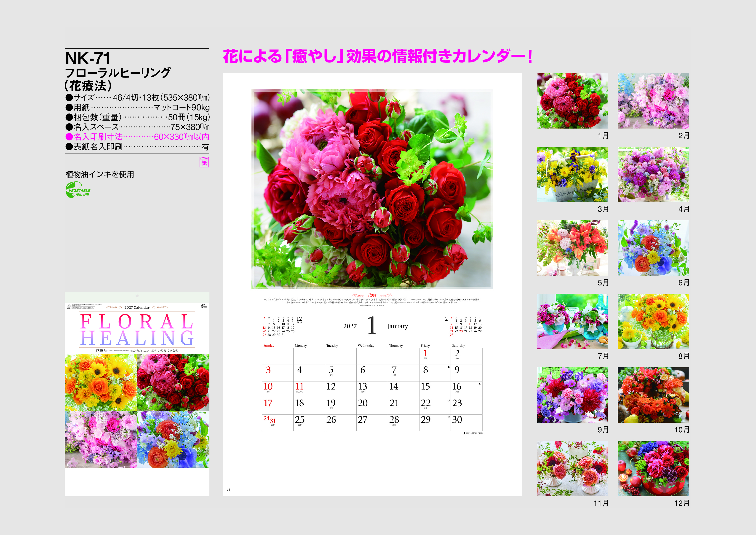The image size is (756, 535).
Task: Click the February mini calendar preview
Action: 464,326
